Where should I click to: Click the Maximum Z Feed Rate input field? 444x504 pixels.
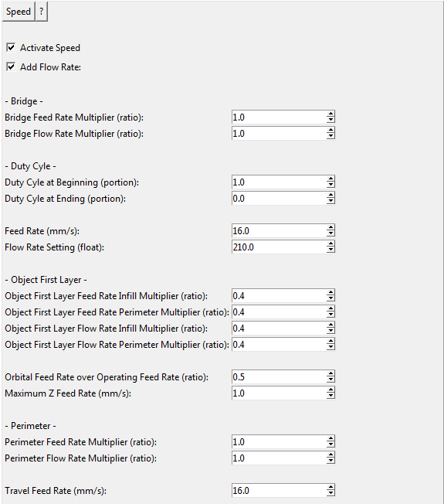pos(279,393)
